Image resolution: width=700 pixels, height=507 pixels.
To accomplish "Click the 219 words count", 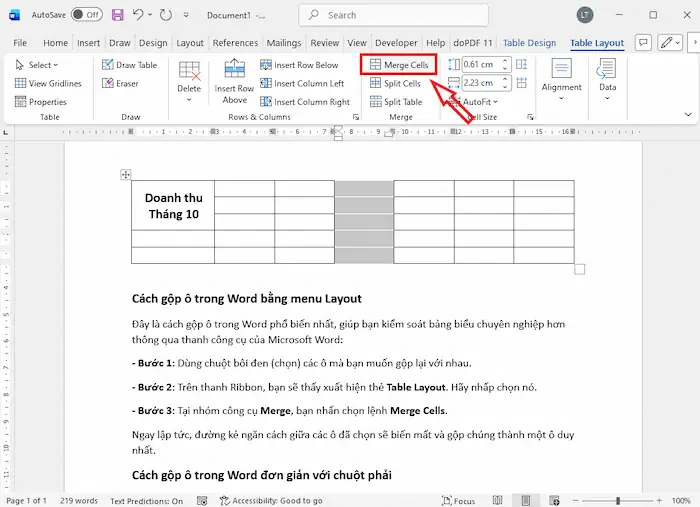I will (79, 501).
